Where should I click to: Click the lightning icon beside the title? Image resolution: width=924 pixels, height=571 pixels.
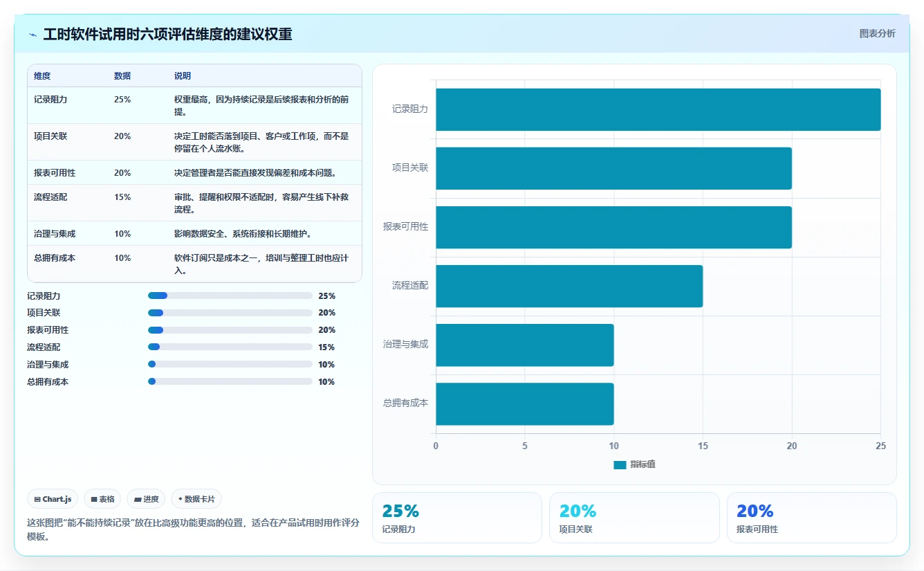[x=33, y=35]
